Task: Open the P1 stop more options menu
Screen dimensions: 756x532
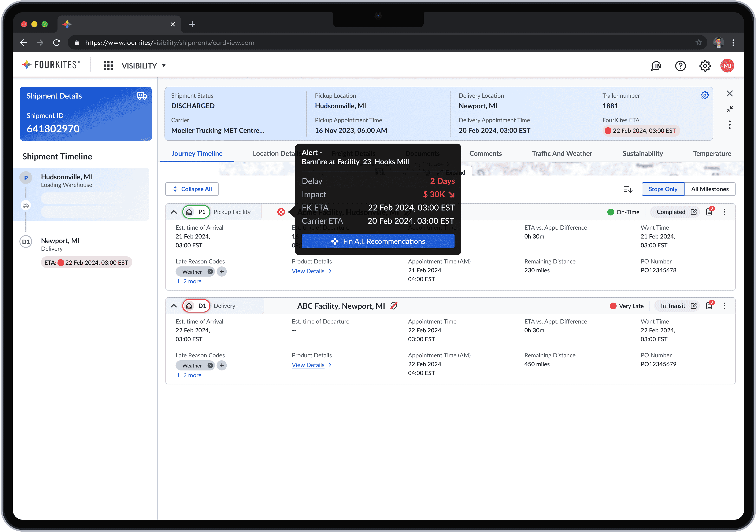Action: click(724, 212)
